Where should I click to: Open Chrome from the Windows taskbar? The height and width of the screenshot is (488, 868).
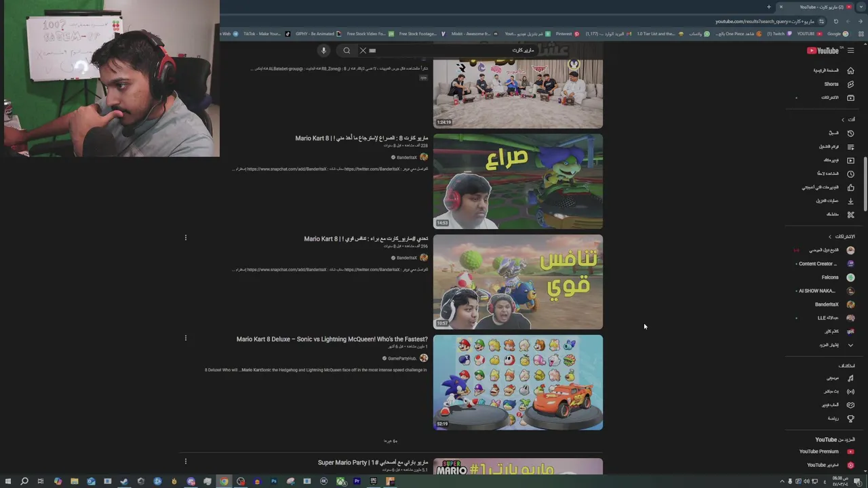click(x=224, y=481)
